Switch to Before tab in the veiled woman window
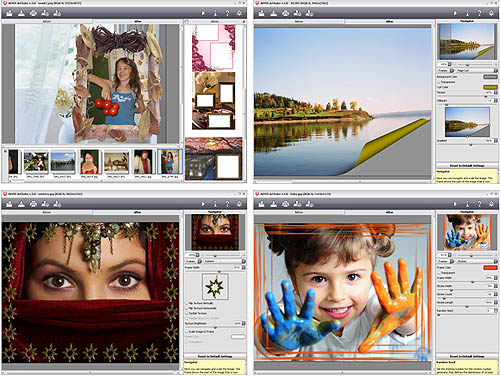This screenshot has width=500, height=376. point(47,212)
